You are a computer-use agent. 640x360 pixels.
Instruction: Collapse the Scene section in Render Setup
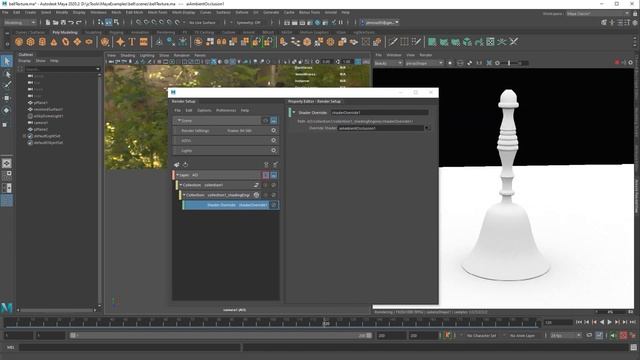pos(178,120)
